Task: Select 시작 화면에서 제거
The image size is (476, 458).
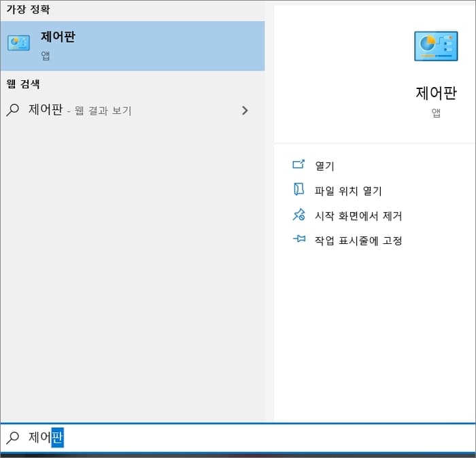Action: click(358, 215)
